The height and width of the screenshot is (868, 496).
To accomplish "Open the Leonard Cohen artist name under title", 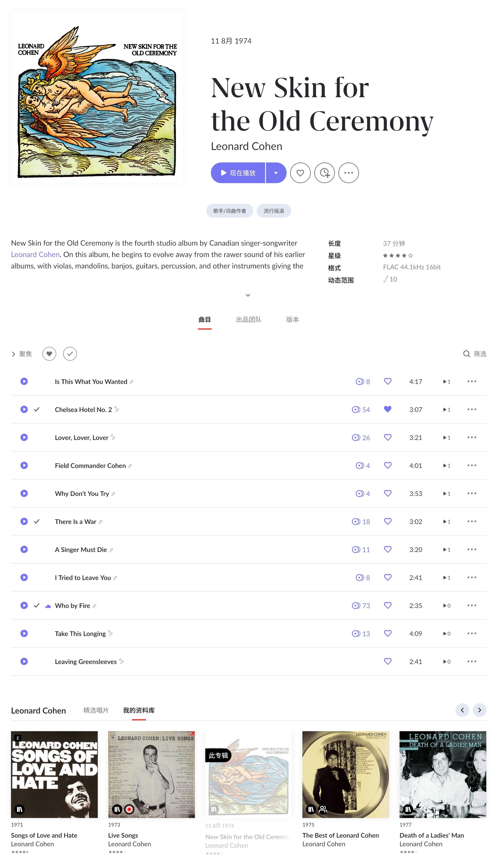I will click(247, 146).
